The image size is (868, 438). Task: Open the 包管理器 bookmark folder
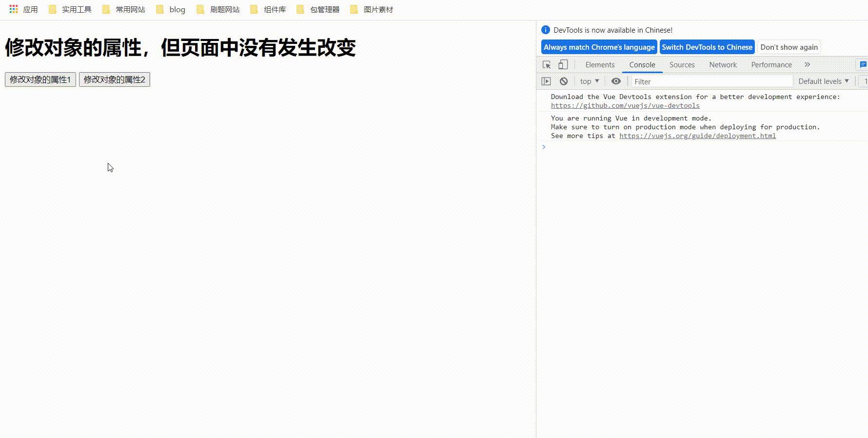point(318,9)
